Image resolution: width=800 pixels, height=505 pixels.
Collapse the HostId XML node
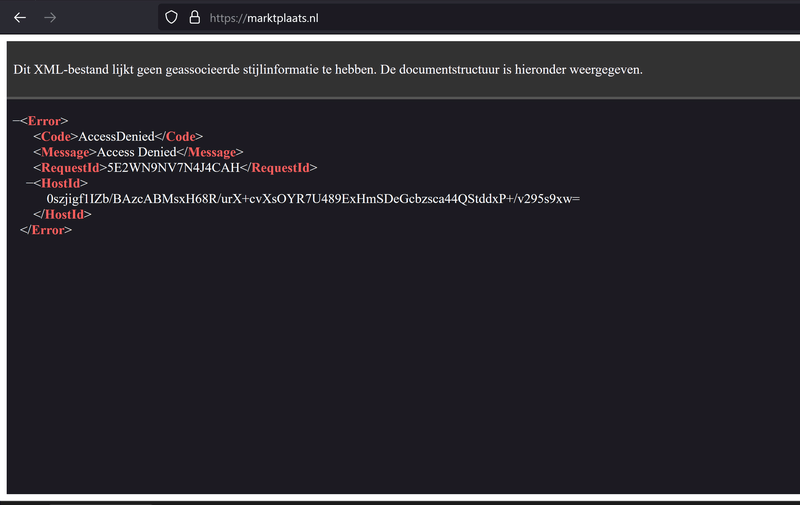coord(30,183)
